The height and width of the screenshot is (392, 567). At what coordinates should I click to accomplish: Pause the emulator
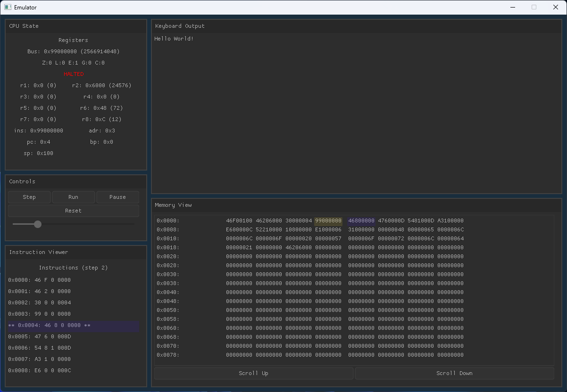pos(117,197)
